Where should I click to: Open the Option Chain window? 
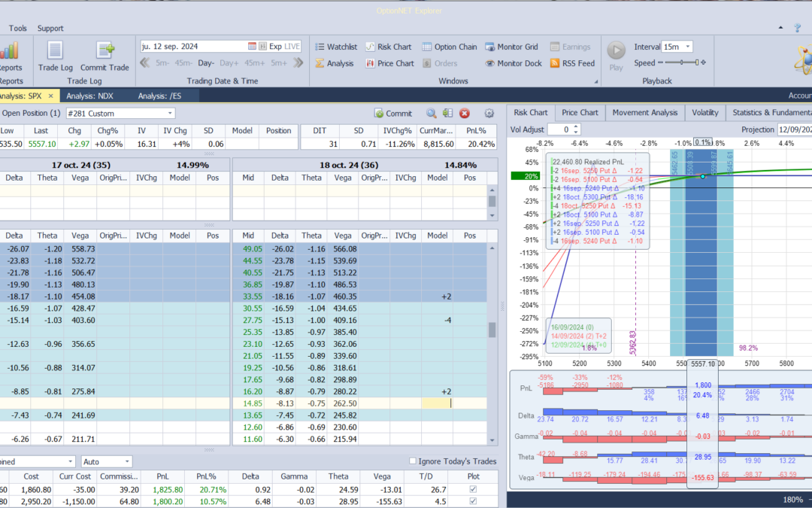(x=448, y=47)
